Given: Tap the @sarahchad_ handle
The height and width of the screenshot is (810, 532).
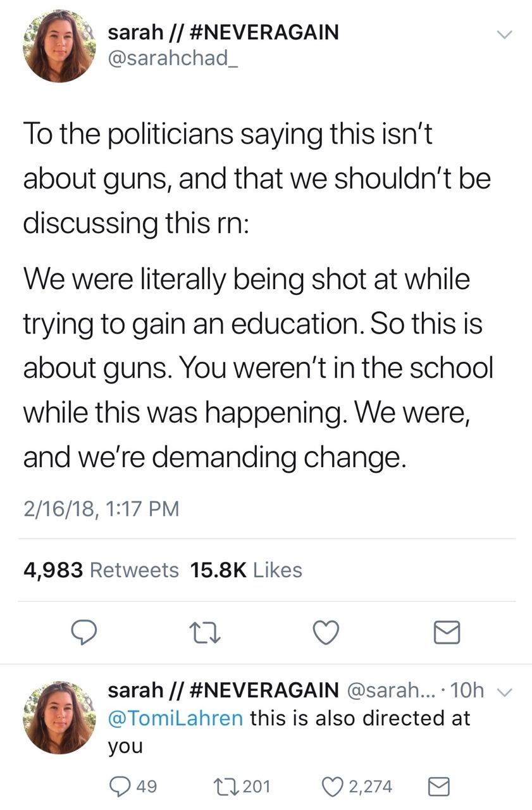Looking at the screenshot, I should [x=167, y=57].
